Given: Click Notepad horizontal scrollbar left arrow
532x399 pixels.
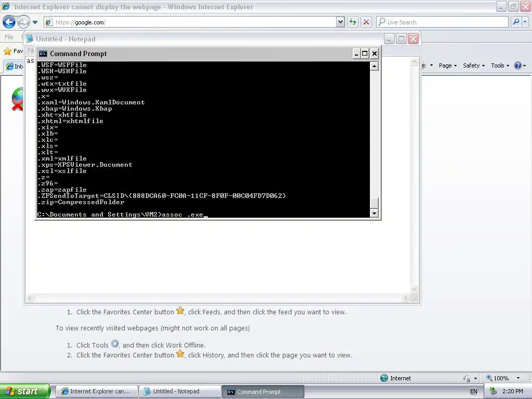Looking at the screenshot, I should [x=30, y=298].
